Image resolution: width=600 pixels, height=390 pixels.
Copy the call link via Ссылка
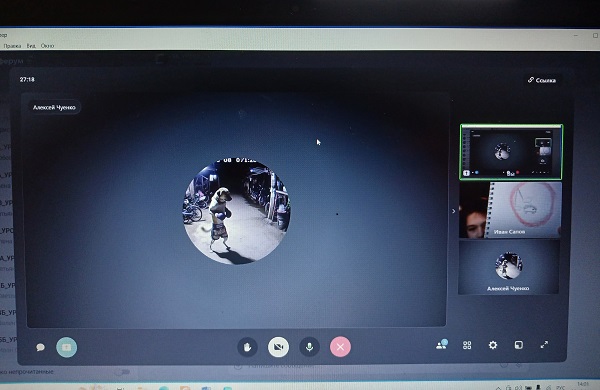coord(542,80)
